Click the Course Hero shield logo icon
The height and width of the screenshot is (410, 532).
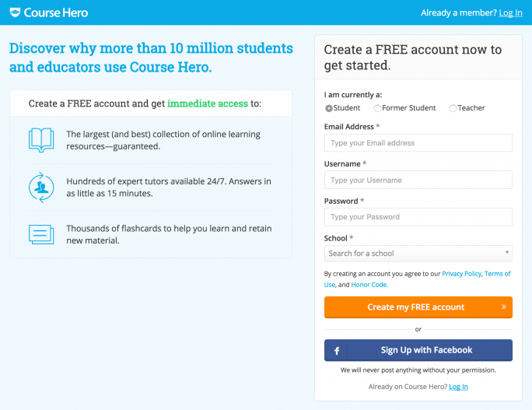pyautogui.click(x=15, y=12)
